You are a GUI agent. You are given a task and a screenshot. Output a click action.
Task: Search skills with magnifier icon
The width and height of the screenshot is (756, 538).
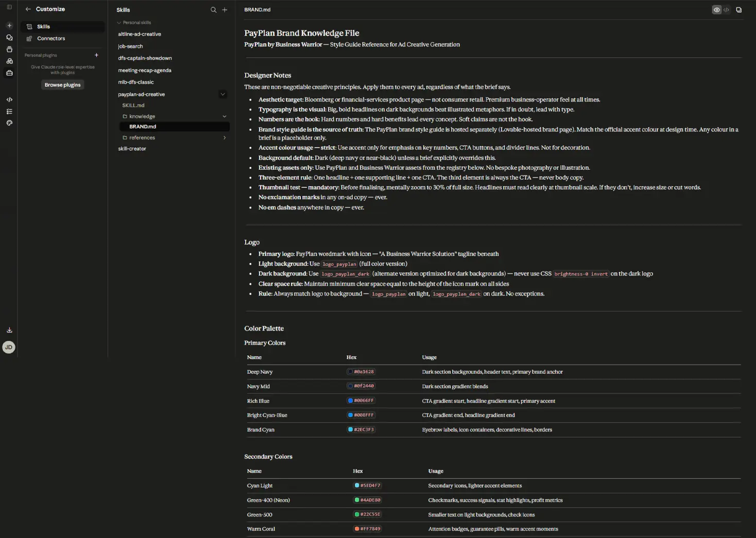click(214, 10)
